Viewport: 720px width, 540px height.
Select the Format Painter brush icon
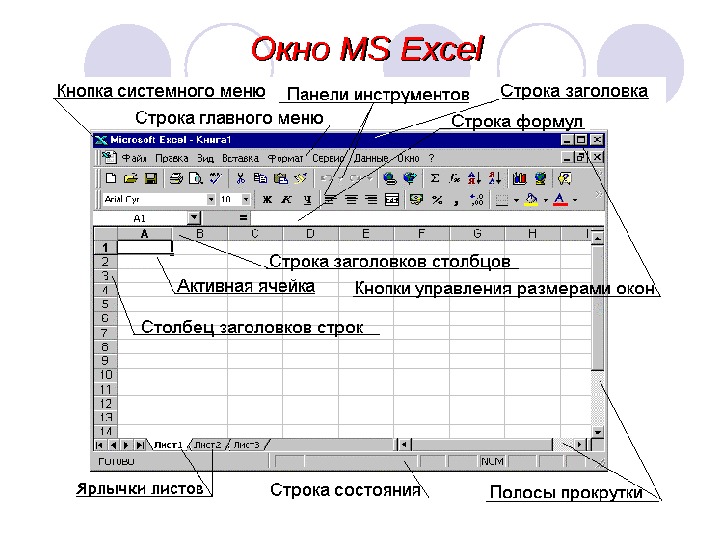point(300,178)
